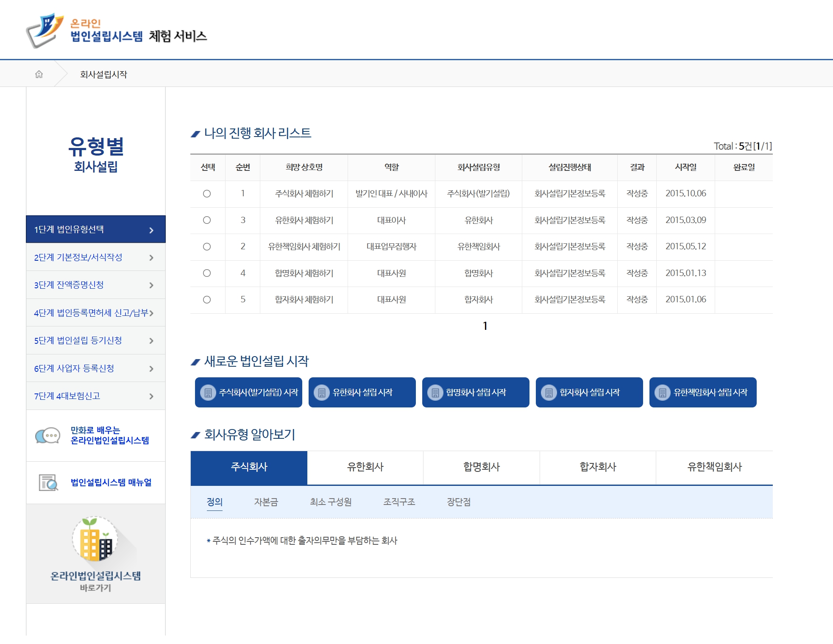This screenshot has height=644, width=833.
Task: Select radio button for 유한책임회사 체험하기 row
Action: point(207,247)
